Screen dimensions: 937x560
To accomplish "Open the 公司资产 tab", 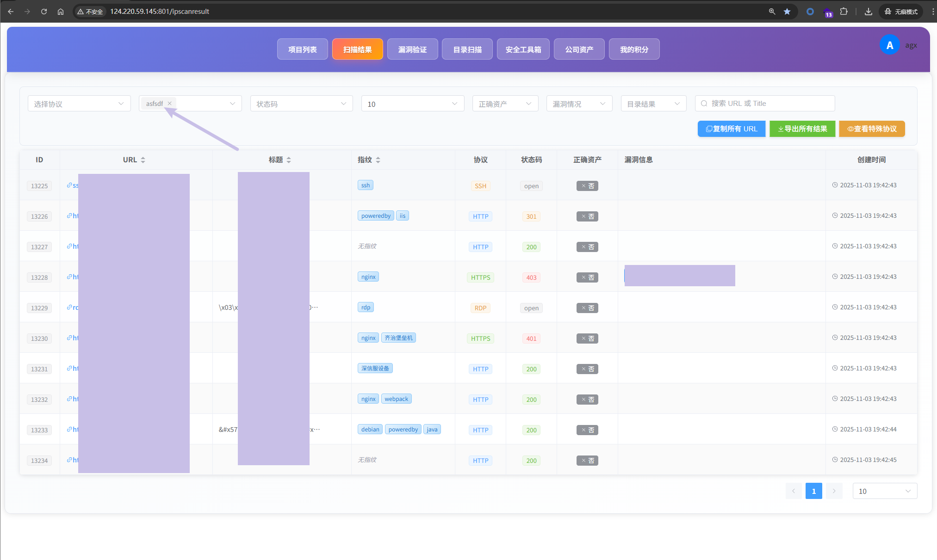I will tap(579, 49).
